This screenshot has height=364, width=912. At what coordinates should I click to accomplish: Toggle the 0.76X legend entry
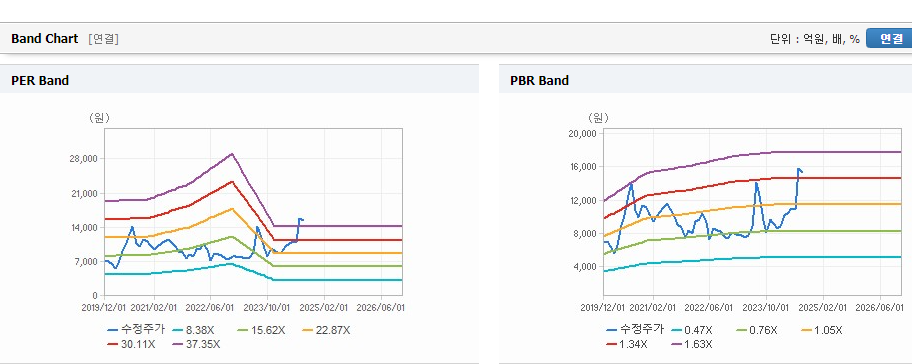(x=757, y=330)
